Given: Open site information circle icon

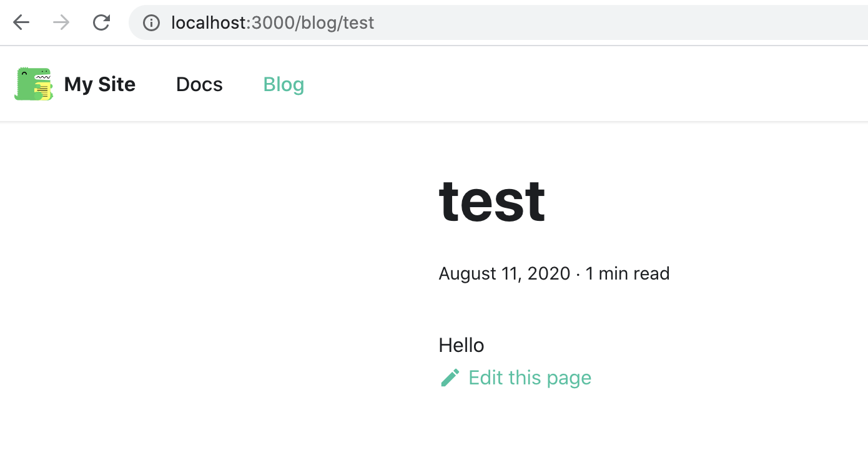Looking at the screenshot, I should pyautogui.click(x=150, y=22).
